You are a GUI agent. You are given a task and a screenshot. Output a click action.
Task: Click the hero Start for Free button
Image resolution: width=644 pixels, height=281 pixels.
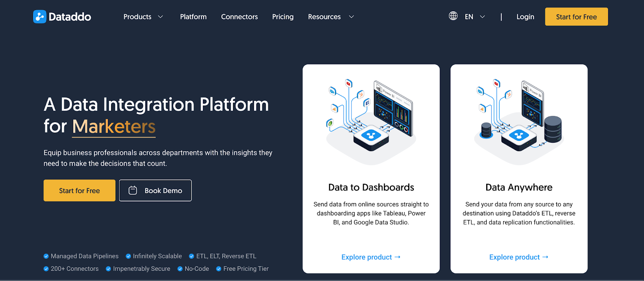coord(79,190)
